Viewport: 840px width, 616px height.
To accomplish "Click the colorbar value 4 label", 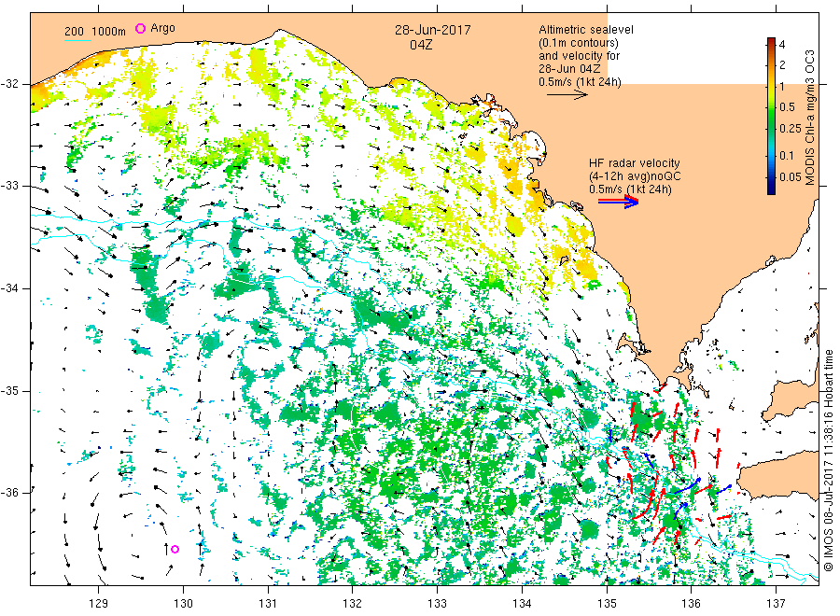I will pyautogui.click(x=782, y=45).
